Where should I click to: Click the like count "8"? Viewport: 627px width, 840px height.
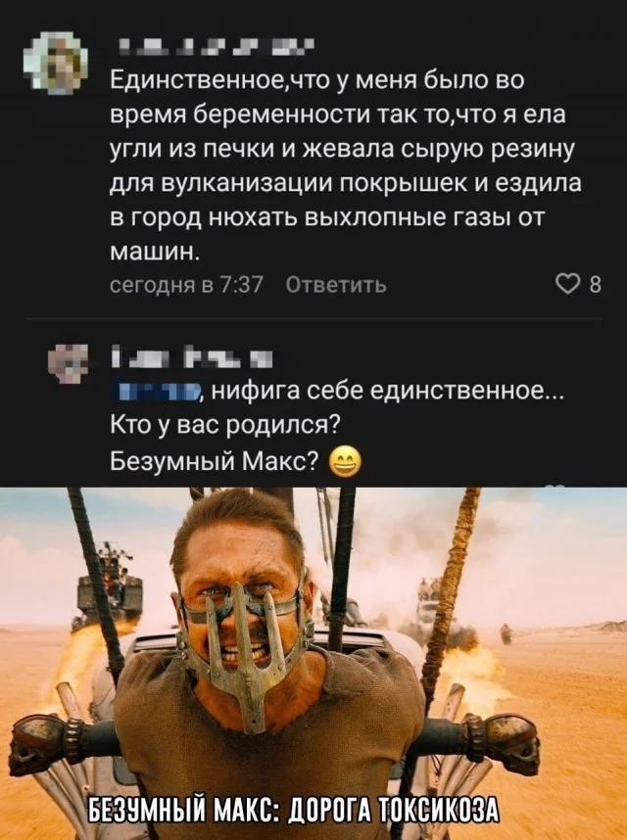(x=595, y=286)
